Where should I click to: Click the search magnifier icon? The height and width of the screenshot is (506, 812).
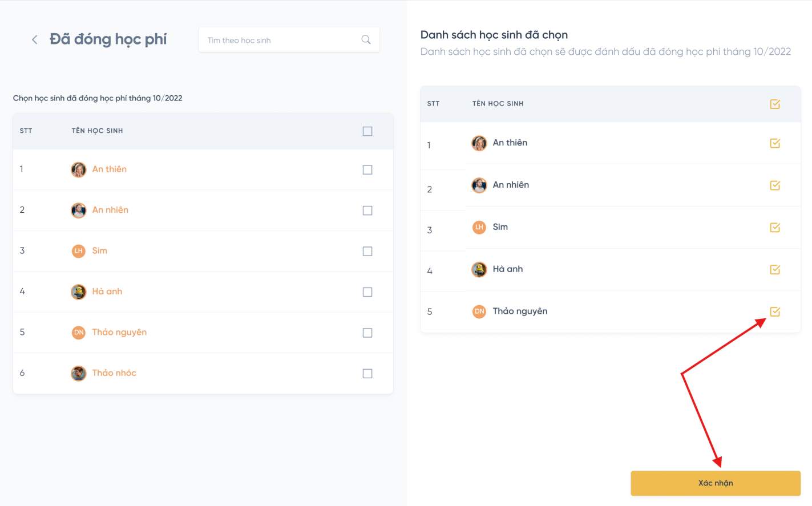[366, 40]
